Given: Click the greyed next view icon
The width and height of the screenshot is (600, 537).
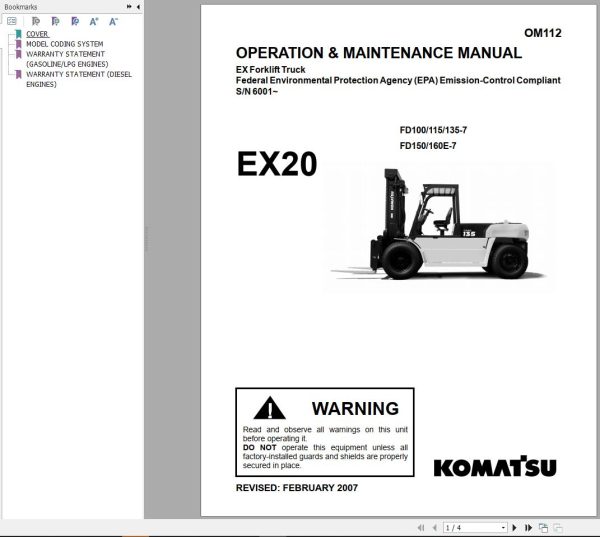Looking at the screenshot, I should click(558, 528).
